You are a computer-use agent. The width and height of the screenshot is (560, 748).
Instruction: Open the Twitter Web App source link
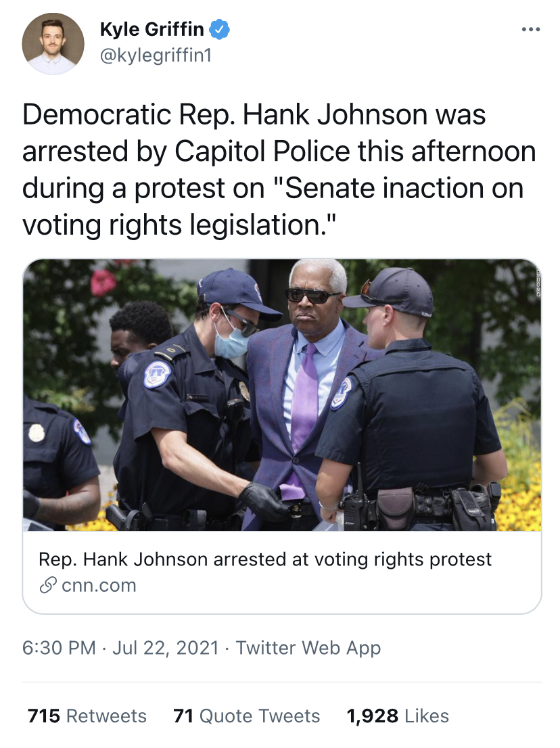308,647
